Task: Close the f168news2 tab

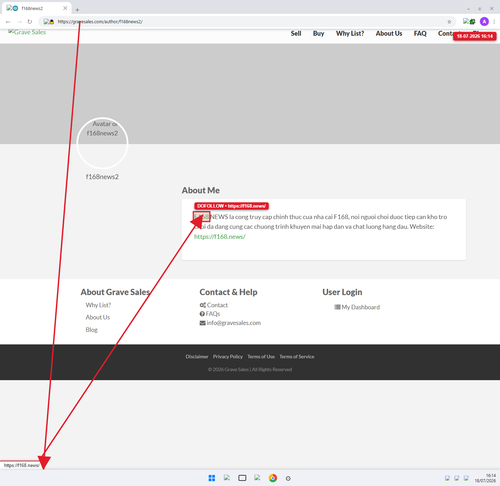Action: pyautogui.click(x=65, y=8)
